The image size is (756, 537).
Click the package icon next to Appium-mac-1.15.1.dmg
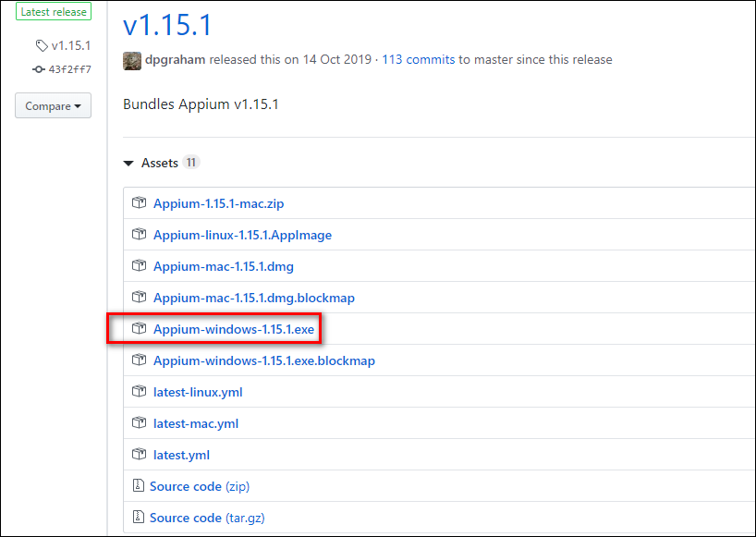pyautogui.click(x=139, y=265)
